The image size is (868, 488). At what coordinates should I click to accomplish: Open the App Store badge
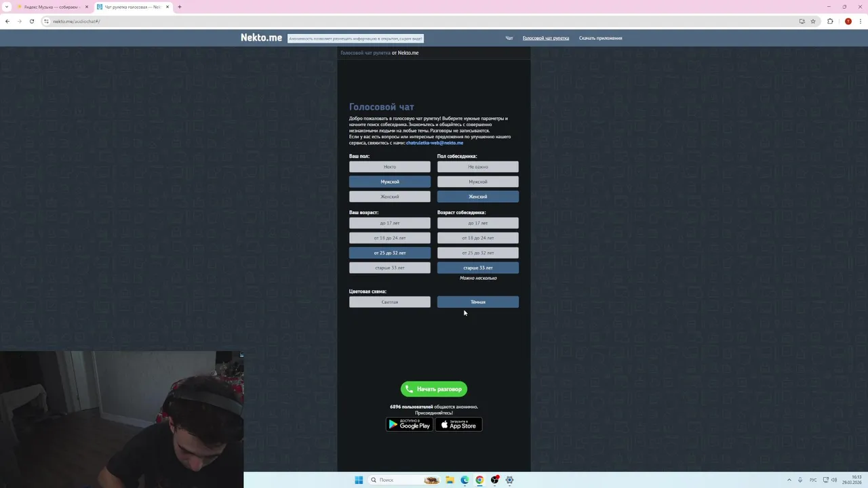pos(458,424)
